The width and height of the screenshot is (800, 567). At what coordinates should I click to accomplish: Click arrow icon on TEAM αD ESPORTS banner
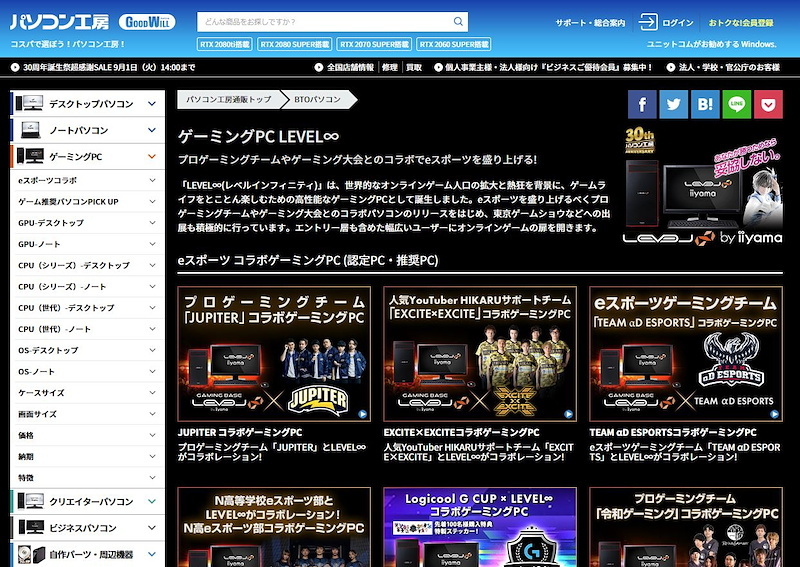click(774, 414)
